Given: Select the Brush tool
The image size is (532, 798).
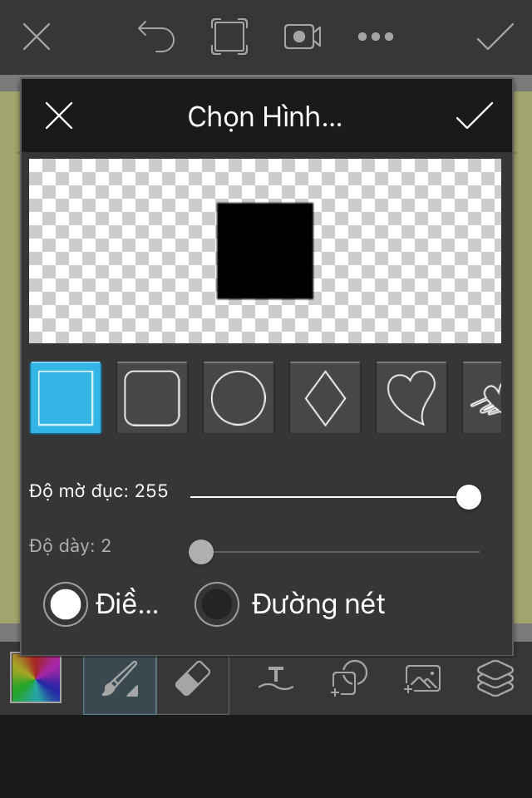Looking at the screenshot, I should tap(120, 684).
